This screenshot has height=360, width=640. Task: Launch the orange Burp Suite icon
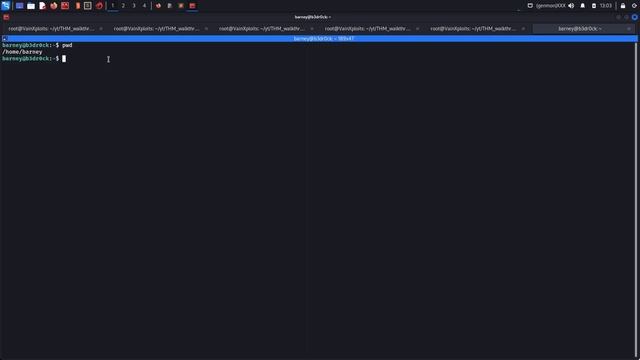click(78, 6)
